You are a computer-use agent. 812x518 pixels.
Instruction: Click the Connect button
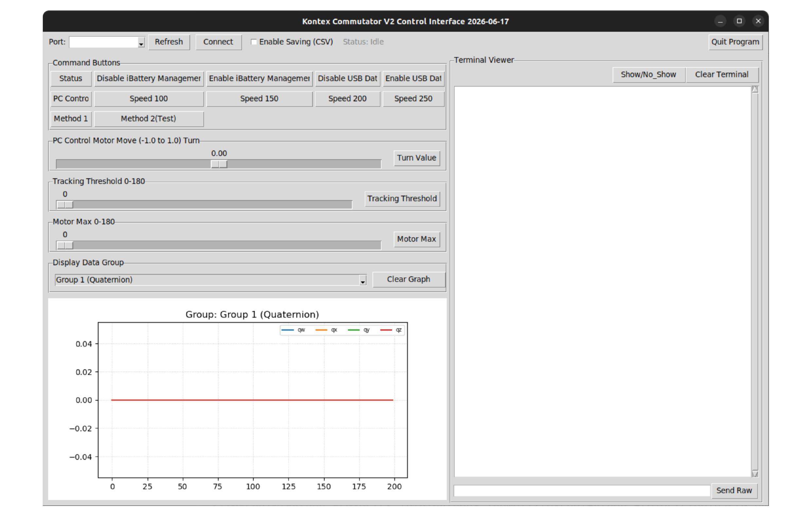pyautogui.click(x=218, y=42)
